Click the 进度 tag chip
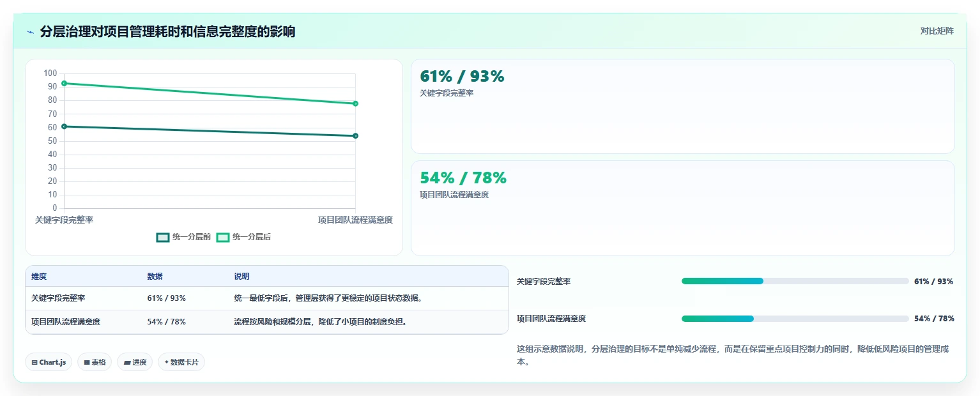This screenshot has width=980, height=396. 135,362
